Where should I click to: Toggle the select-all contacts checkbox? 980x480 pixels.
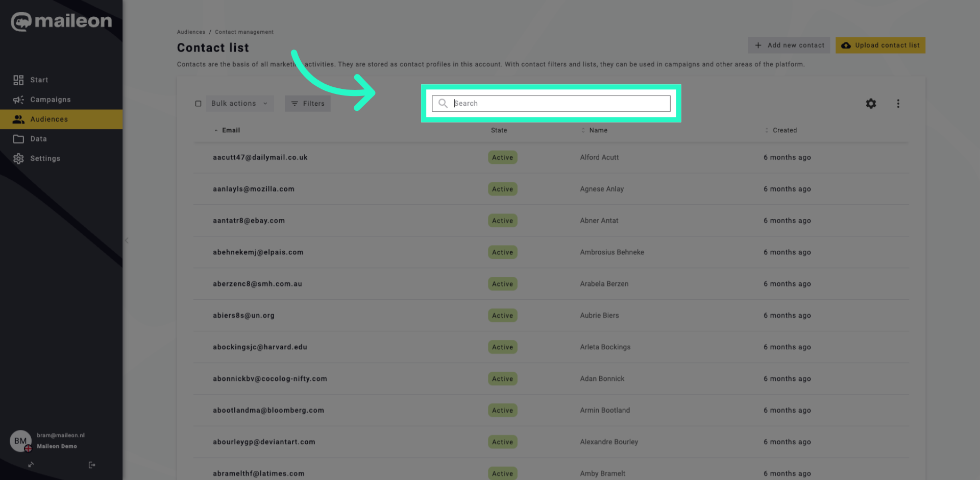(x=199, y=103)
